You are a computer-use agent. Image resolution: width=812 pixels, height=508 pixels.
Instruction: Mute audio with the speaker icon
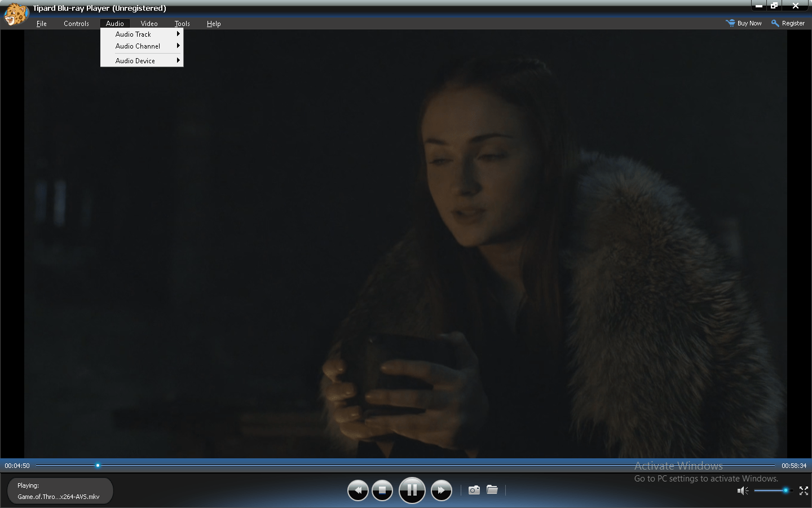(x=743, y=491)
